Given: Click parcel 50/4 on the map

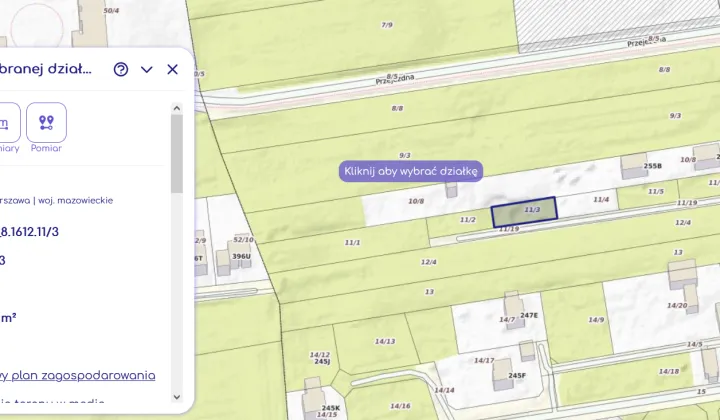Looking at the screenshot, I should [x=111, y=10].
